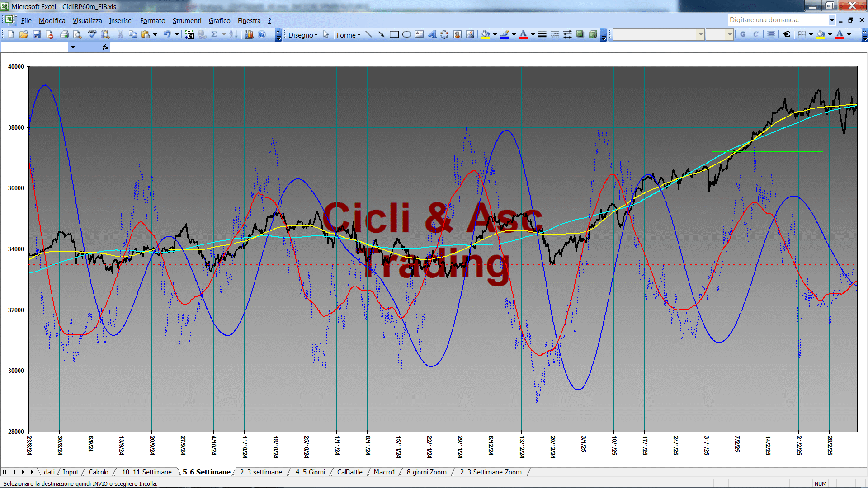Viewport: 868px width, 488px height.
Task: Click the Paste clipboard icon
Action: [146, 34]
